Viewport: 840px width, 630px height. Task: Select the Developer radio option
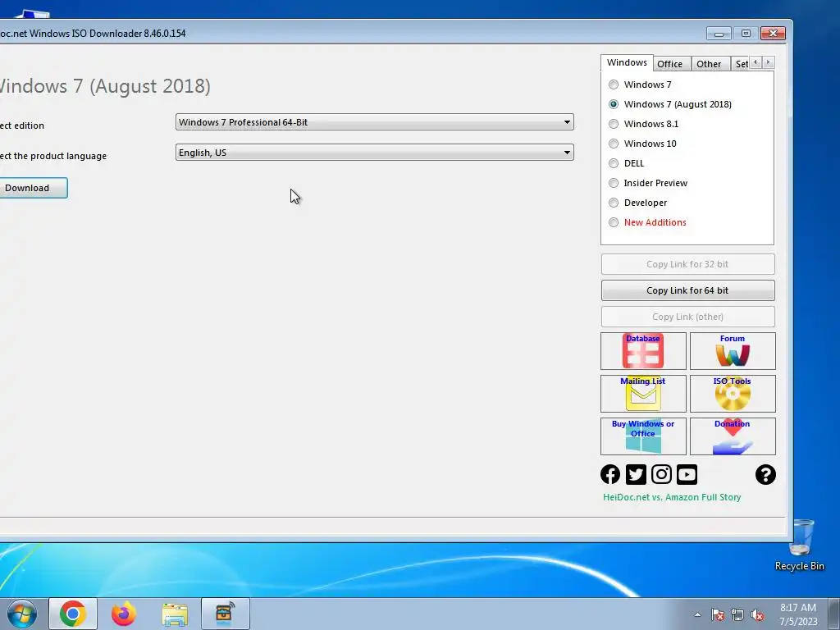638,203
